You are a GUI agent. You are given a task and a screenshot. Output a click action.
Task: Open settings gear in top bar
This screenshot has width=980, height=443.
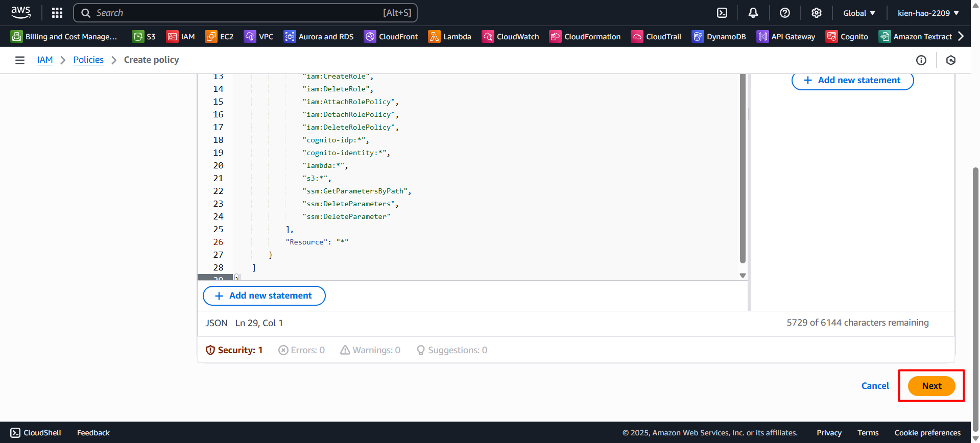pos(817,13)
